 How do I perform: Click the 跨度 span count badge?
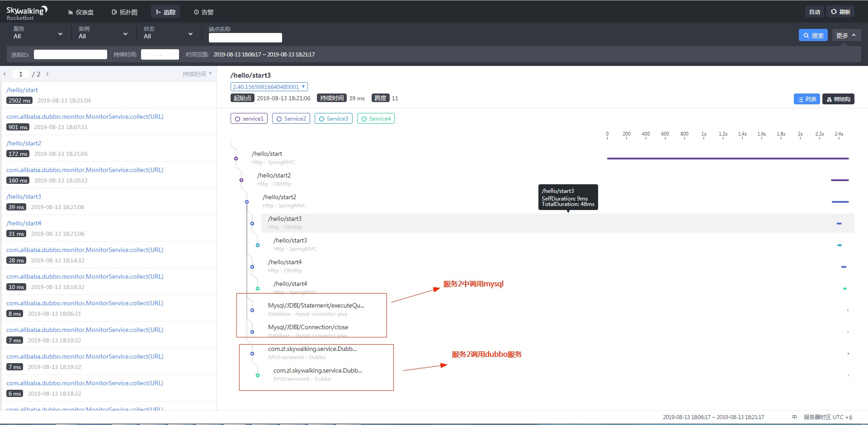[380, 98]
